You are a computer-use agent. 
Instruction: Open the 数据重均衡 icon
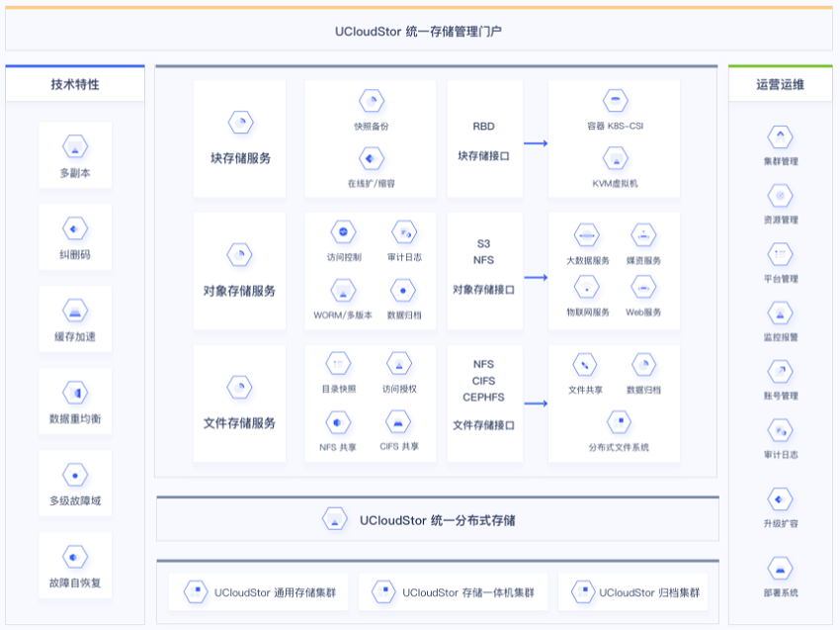tap(75, 393)
